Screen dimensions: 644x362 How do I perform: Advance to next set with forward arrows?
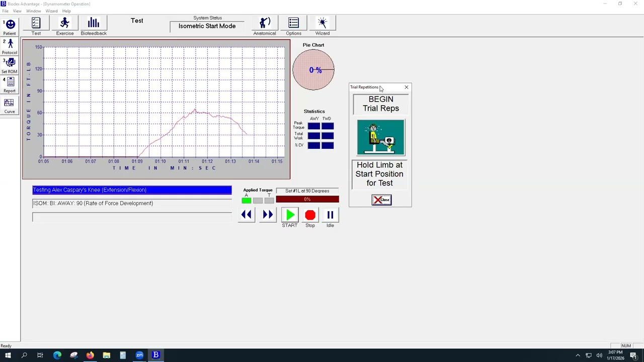268,215
